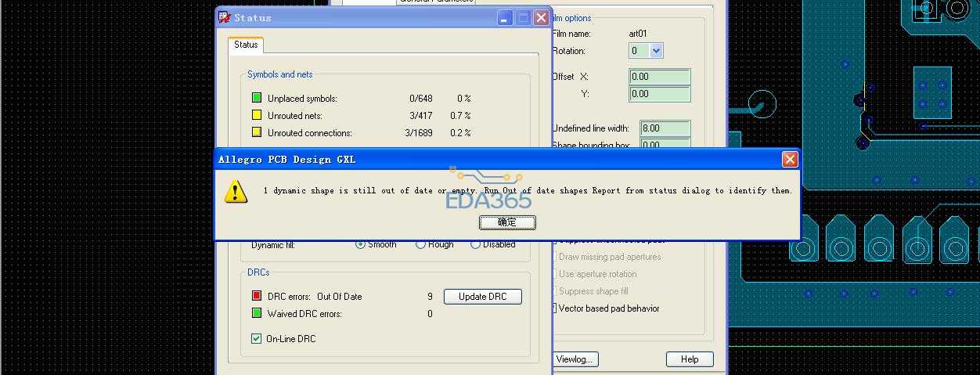Click the yellow Unrouted connections indicator
The image size is (980, 375).
pyautogui.click(x=257, y=132)
